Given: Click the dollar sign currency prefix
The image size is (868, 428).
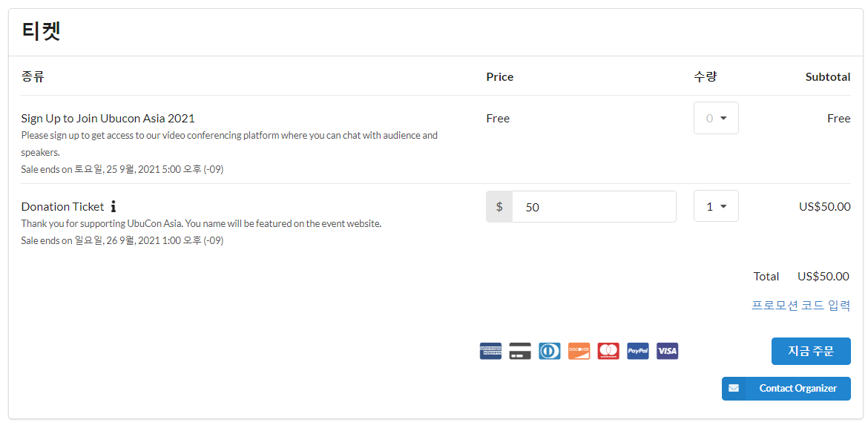Looking at the screenshot, I should [499, 206].
